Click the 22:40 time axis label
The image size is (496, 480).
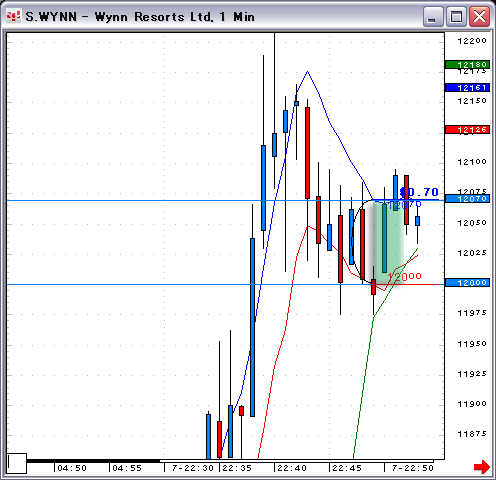(x=292, y=468)
